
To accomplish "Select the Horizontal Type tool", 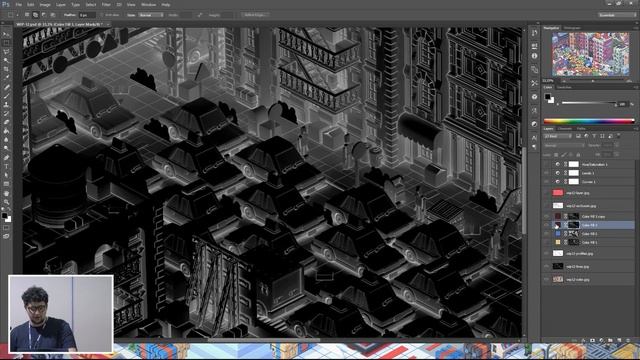I will (x=6, y=166).
